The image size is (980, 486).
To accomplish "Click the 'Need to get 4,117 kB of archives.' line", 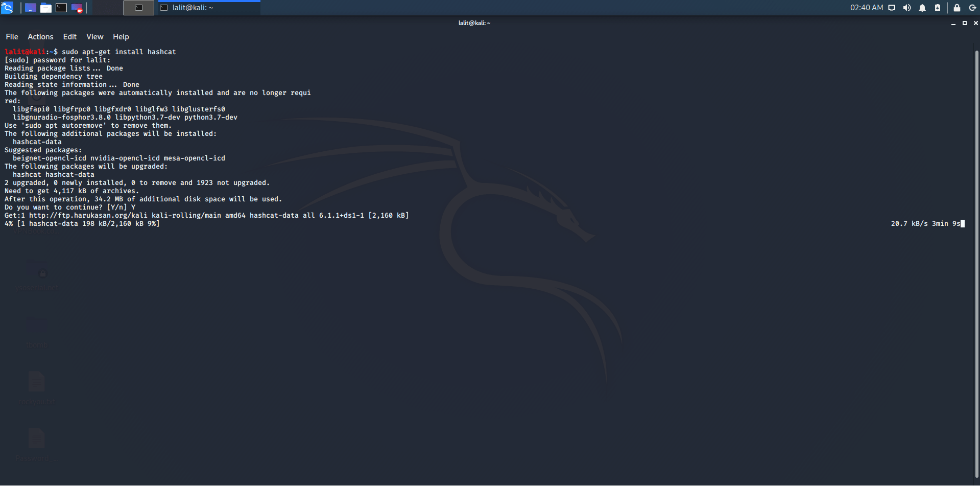I will 72,191.
